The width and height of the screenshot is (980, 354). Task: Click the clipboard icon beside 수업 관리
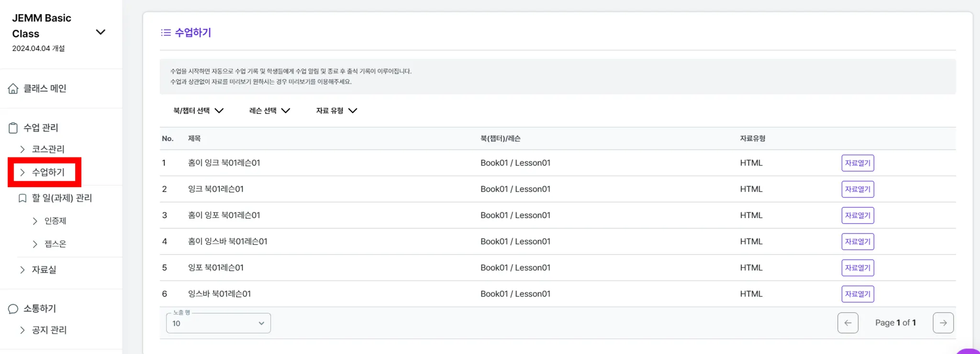[13, 128]
